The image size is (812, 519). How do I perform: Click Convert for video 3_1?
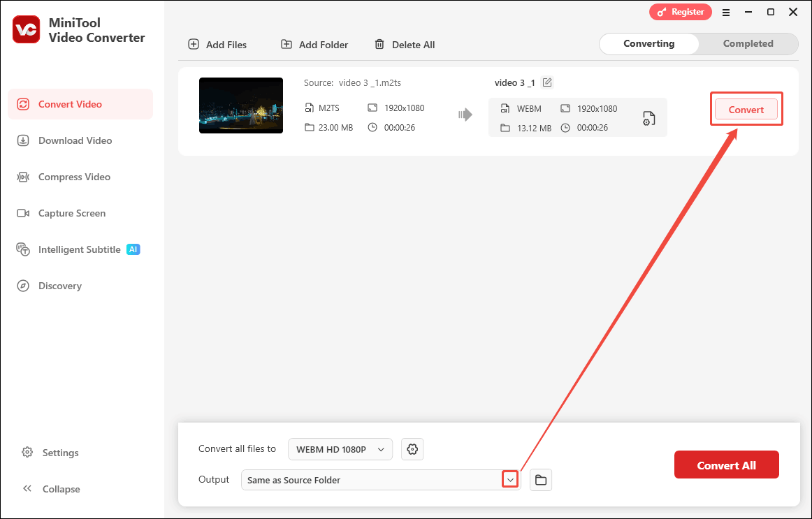[x=746, y=109]
